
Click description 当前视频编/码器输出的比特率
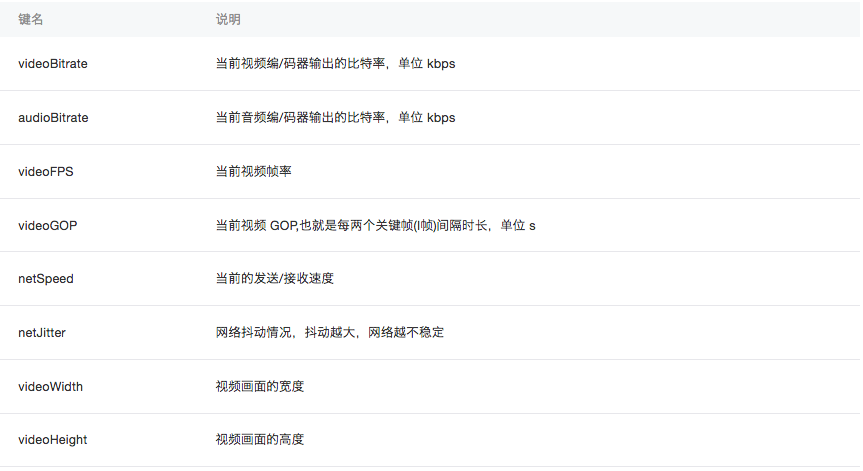tap(336, 64)
